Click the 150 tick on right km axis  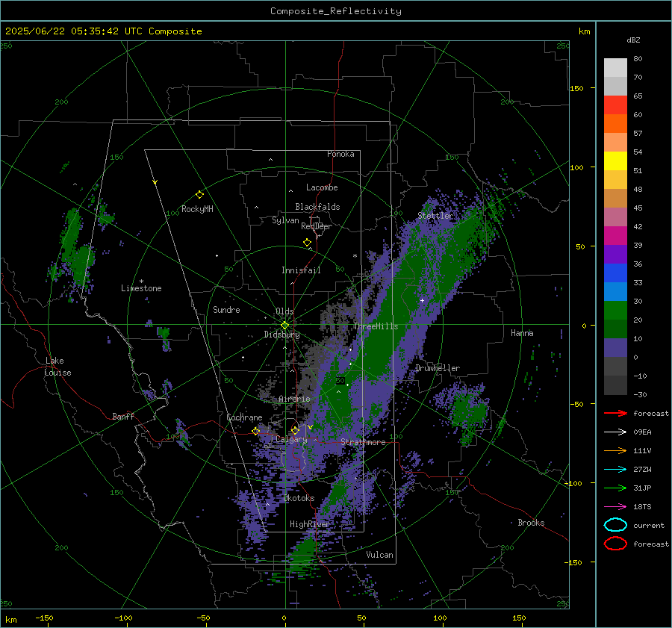pos(576,88)
